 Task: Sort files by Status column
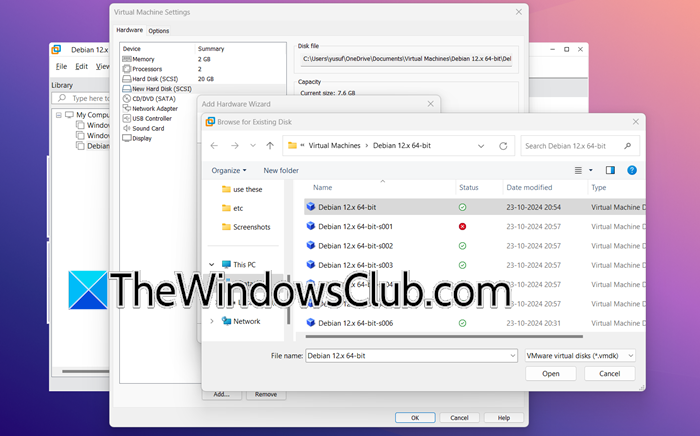click(x=469, y=187)
